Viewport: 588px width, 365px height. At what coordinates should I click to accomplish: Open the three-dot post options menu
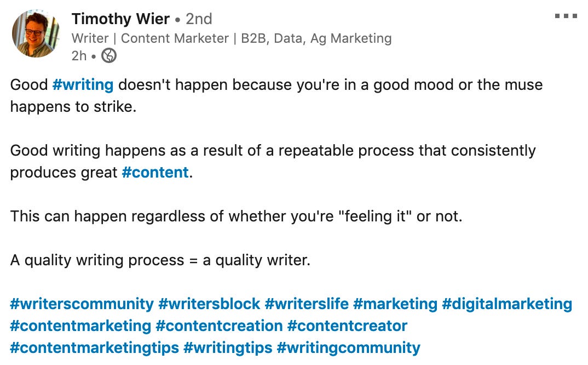pyautogui.click(x=566, y=16)
